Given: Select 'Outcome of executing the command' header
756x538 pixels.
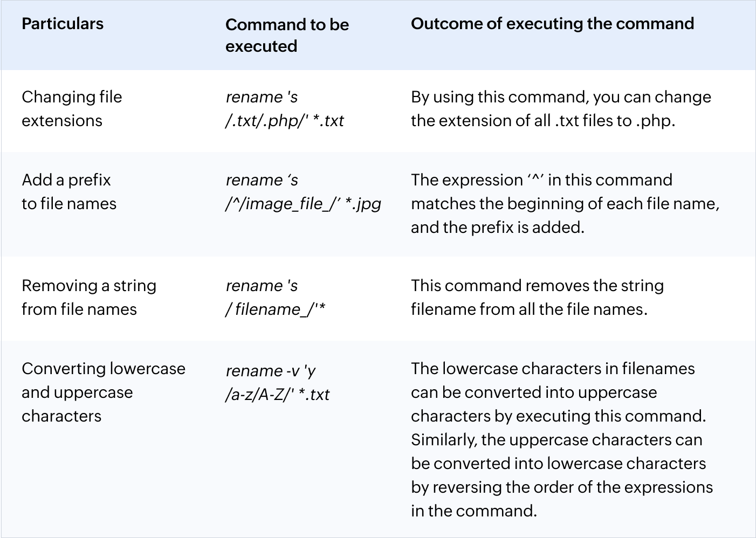Looking at the screenshot, I should pyautogui.click(x=552, y=24).
